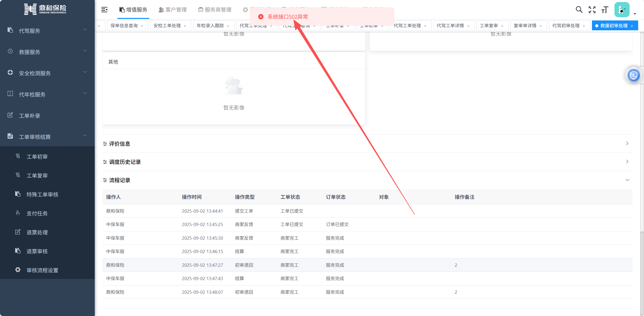Collapse sidebar with hamburger menu icon
644x316 pixels.
tap(104, 10)
